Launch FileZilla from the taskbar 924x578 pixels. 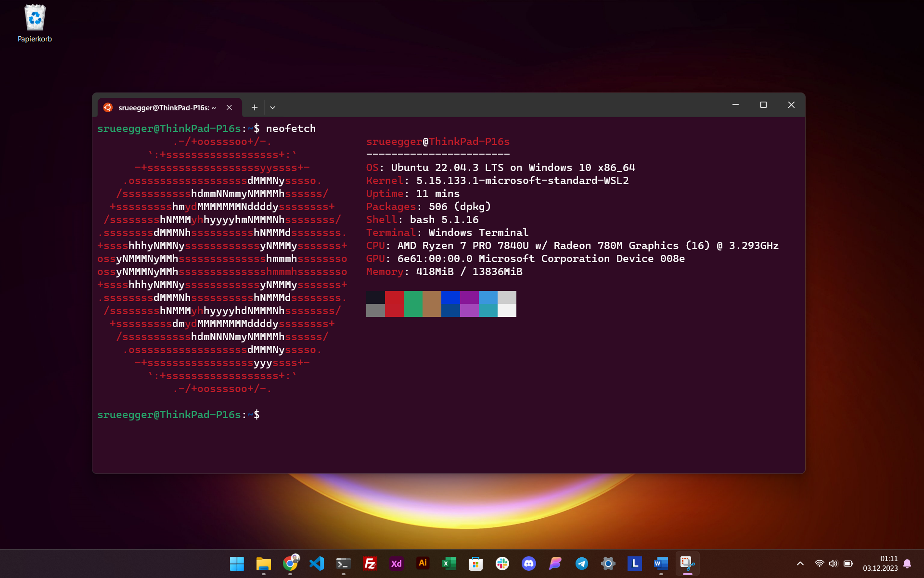click(370, 564)
